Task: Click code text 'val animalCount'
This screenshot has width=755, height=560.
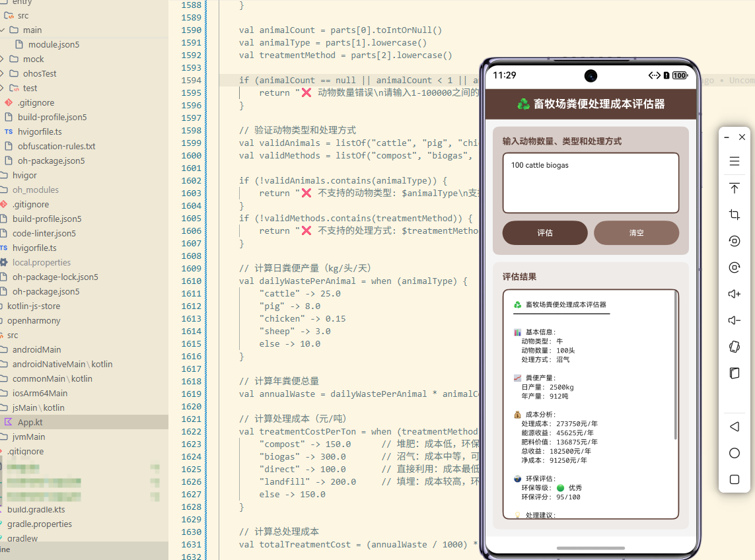Action: pyautogui.click(x=277, y=30)
